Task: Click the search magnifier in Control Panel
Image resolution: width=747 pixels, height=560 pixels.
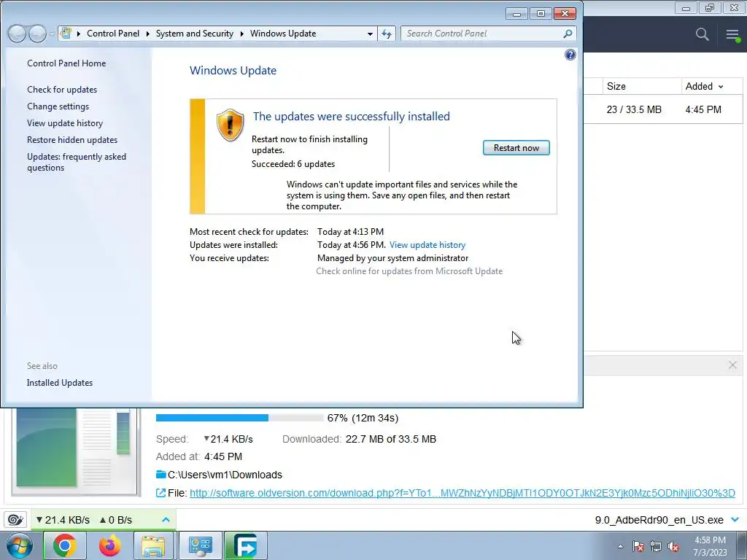Action: pyautogui.click(x=568, y=34)
